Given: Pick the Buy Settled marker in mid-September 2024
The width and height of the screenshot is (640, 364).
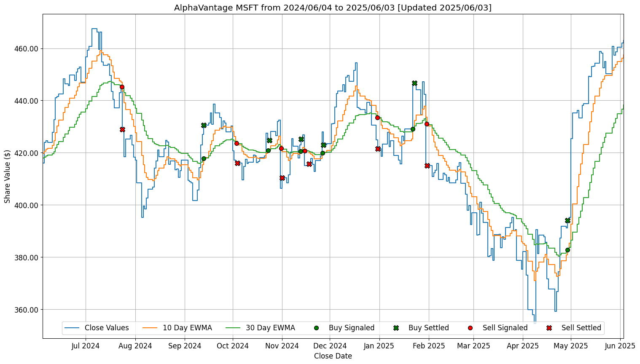Looking at the screenshot, I should point(204,125).
